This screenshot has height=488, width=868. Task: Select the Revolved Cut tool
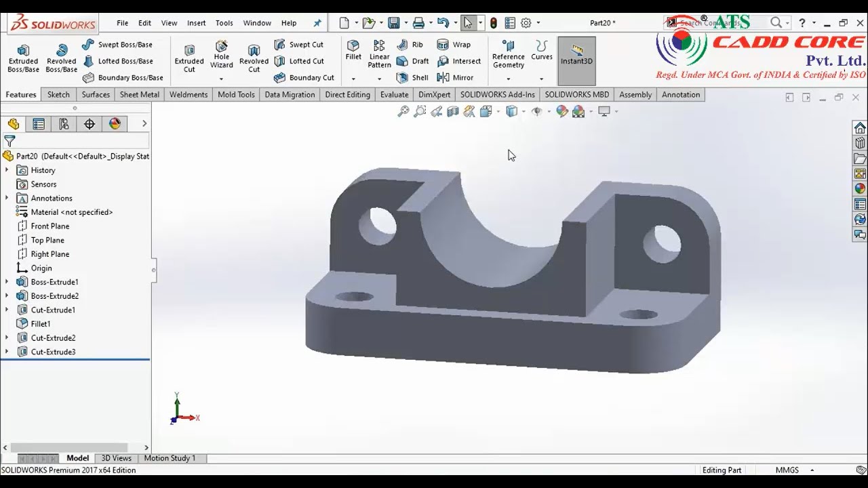254,58
